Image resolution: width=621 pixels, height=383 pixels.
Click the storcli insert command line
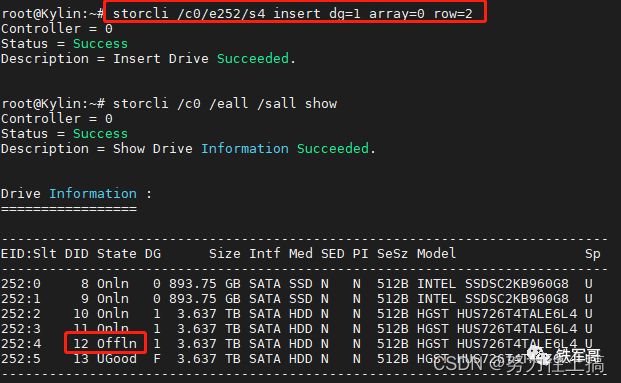pyautogui.click(x=293, y=13)
